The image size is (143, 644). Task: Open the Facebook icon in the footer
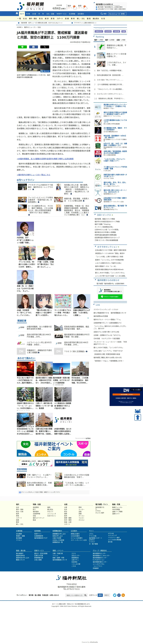pos(119,595)
